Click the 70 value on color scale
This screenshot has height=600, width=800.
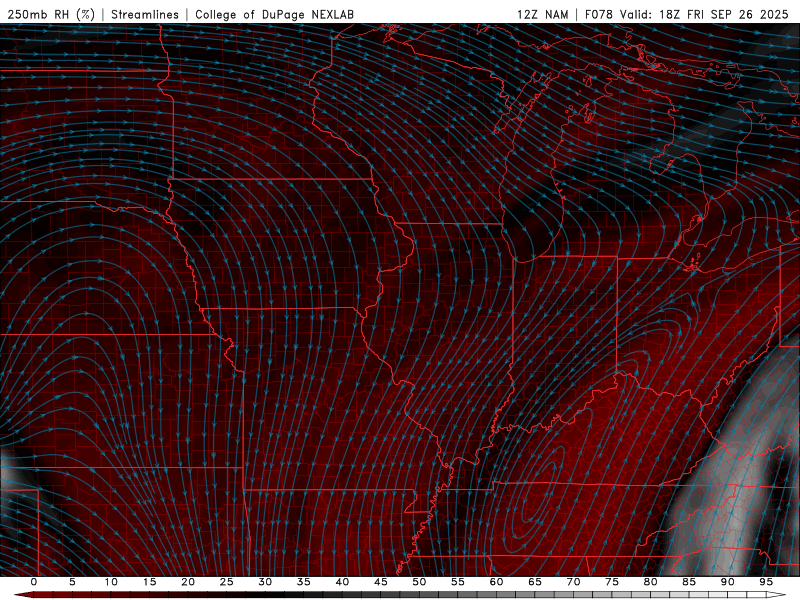[x=573, y=582]
